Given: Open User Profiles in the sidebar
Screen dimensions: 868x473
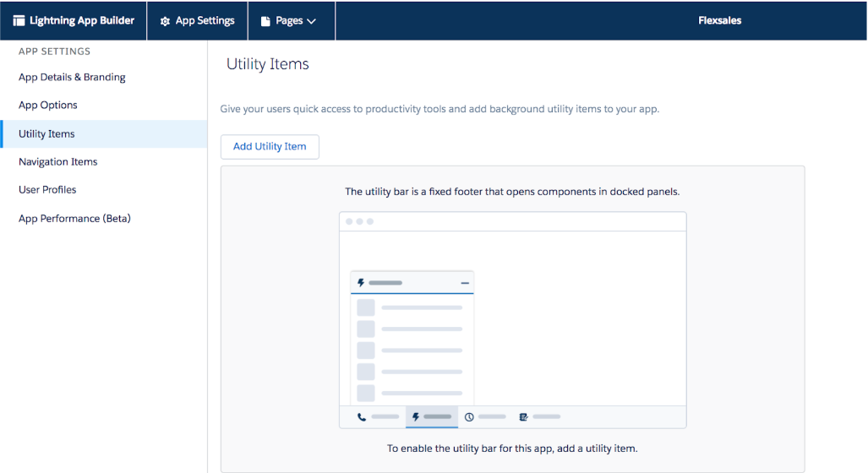Looking at the screenshot, I should tap(47, 189).
